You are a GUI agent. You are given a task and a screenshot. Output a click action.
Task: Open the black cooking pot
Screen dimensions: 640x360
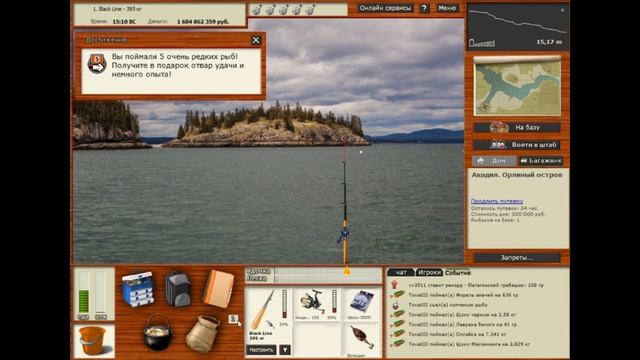[x=158, y=332]
